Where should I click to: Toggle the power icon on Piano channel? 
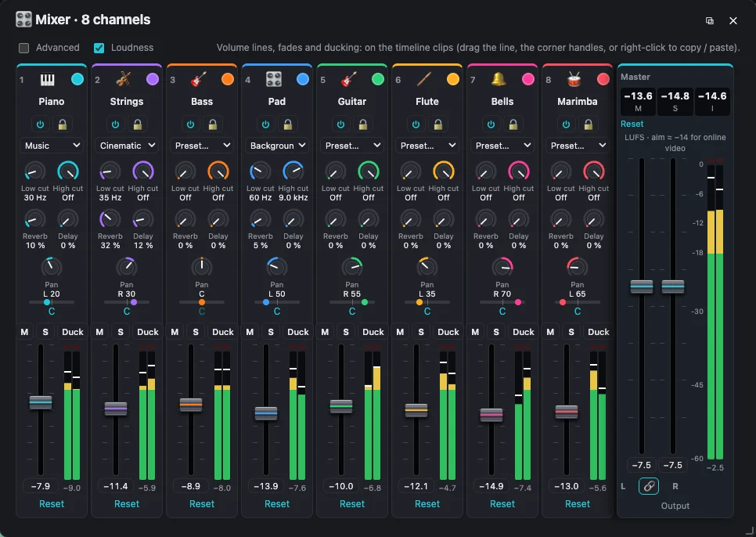click(41, 124)
